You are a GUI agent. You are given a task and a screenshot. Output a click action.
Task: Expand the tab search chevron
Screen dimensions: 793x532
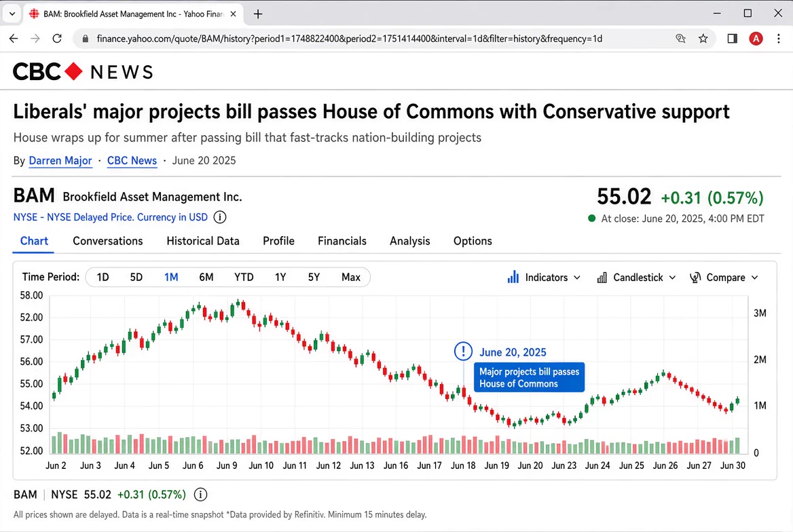(12, 14)
